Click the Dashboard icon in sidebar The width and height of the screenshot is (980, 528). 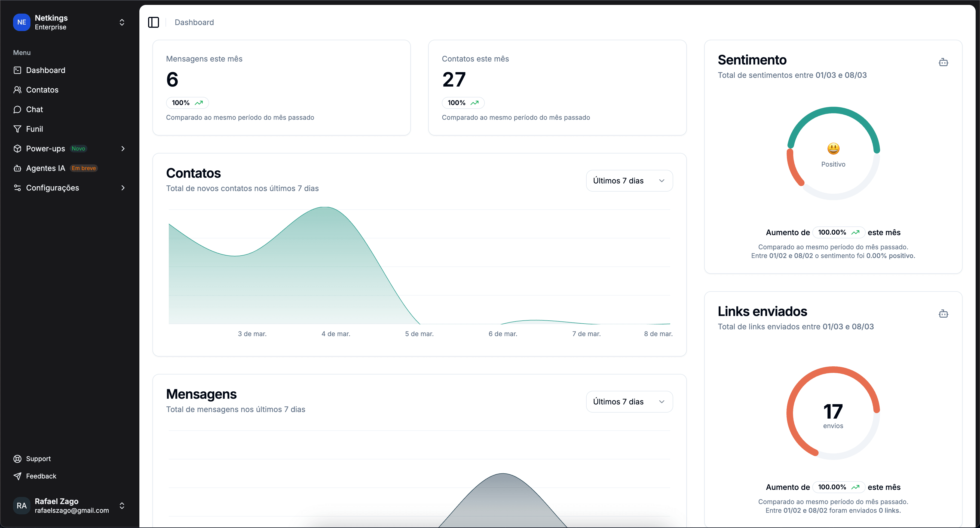[x=17, y=70]
